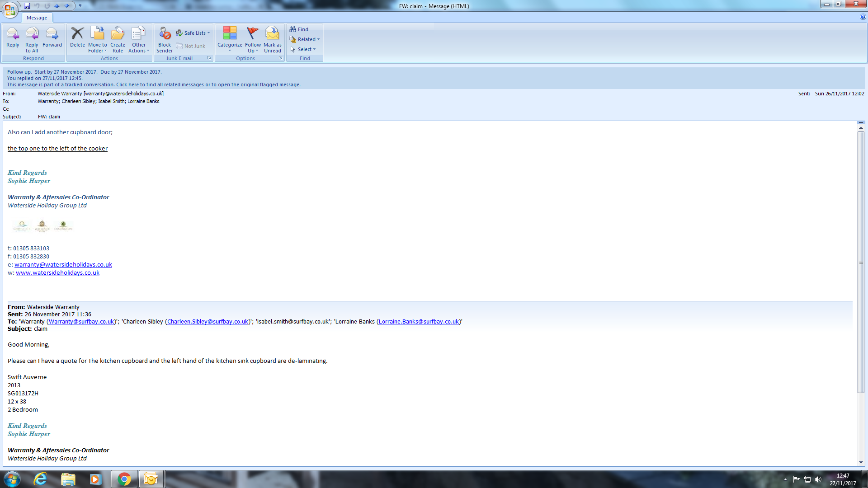Open the www.watersideholidays.co.uk website link
The height and width of the screenshot is (488, 868).
click(x=57, y=273)
